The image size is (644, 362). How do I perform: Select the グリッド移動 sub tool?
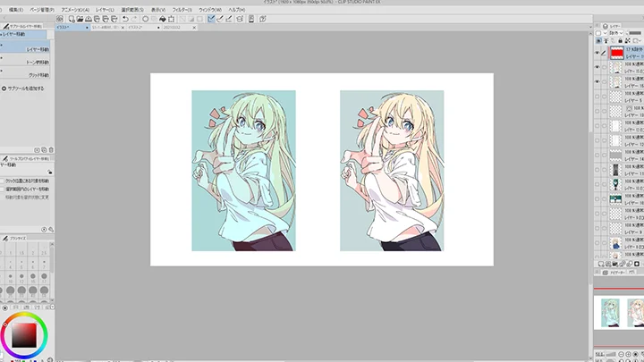pyautogui.click(x=25, y=72)
